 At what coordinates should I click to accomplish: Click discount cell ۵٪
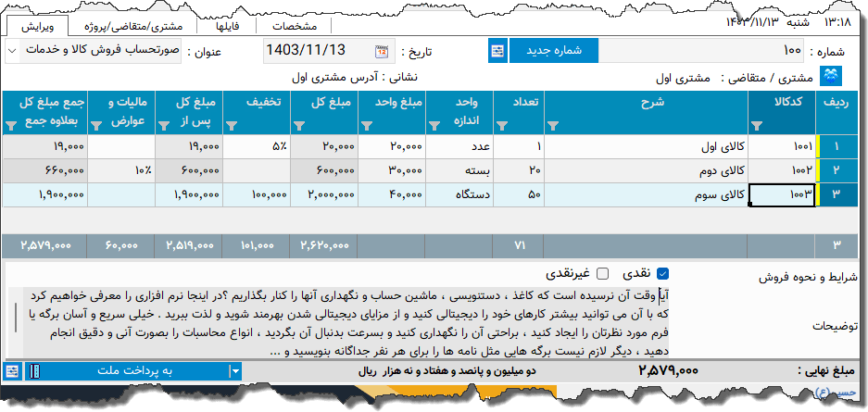pyautogui.click(x=257, y=146)
